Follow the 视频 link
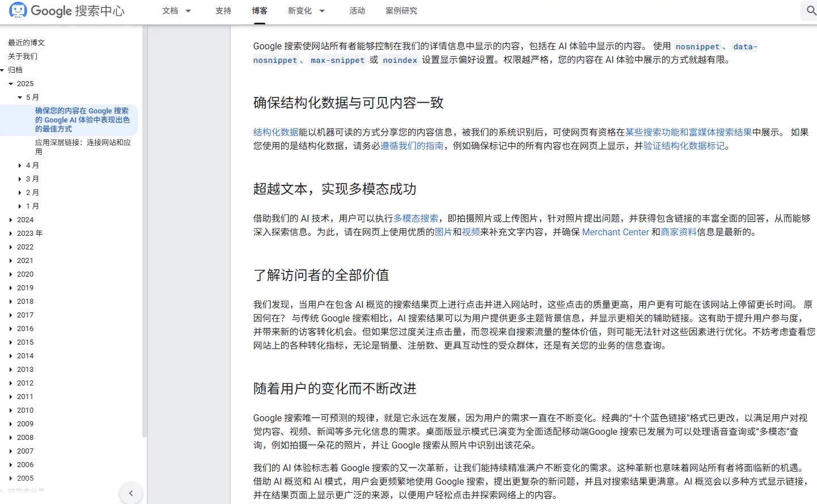The height and width of the screenshot is (504, 817). click(471, 232)
